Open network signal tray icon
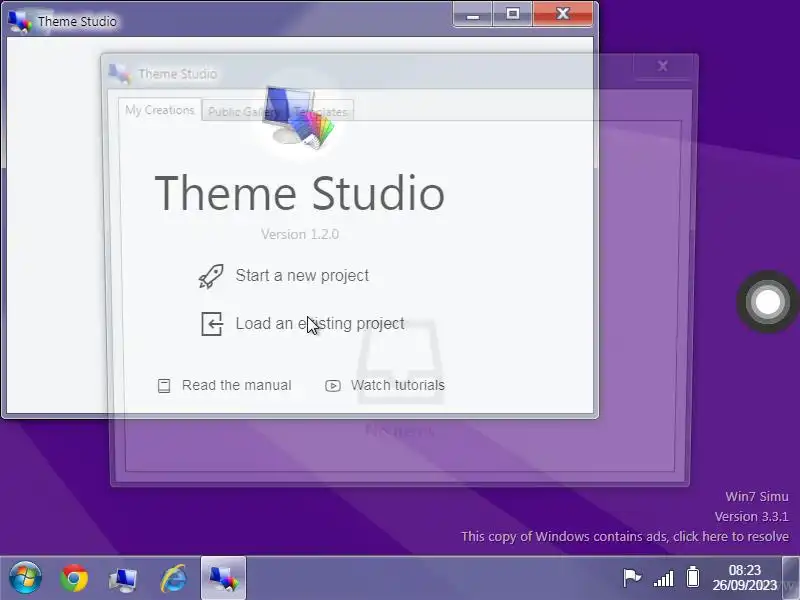Screen dimensions: 800x600 663,579
